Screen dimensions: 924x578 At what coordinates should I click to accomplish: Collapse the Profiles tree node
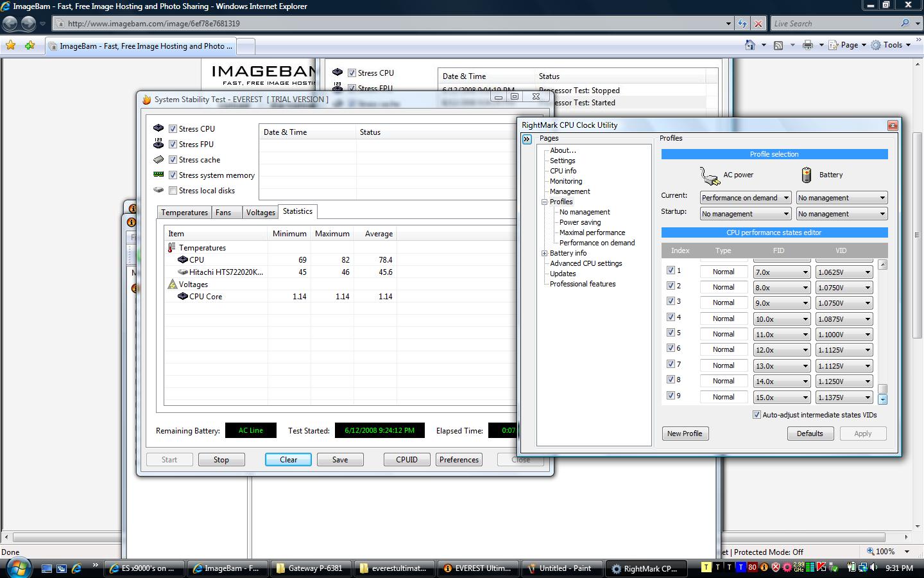tap(545, 202)
